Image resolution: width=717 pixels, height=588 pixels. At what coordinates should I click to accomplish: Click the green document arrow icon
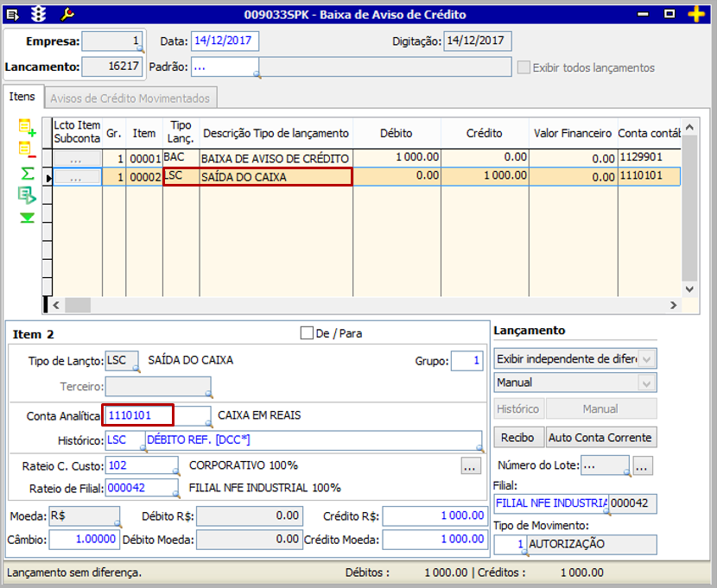coord(27,195)
